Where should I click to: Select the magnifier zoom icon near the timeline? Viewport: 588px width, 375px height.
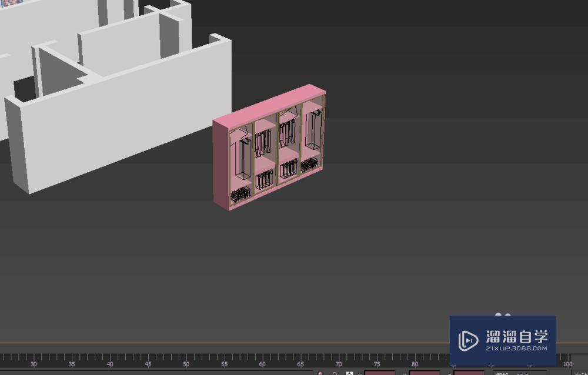coord(335,373)
